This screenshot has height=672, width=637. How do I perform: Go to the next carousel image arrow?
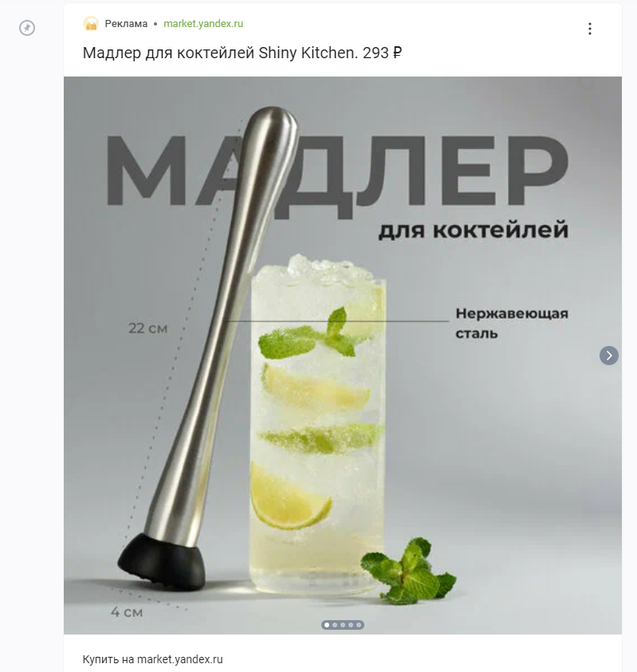coord(609,356)
